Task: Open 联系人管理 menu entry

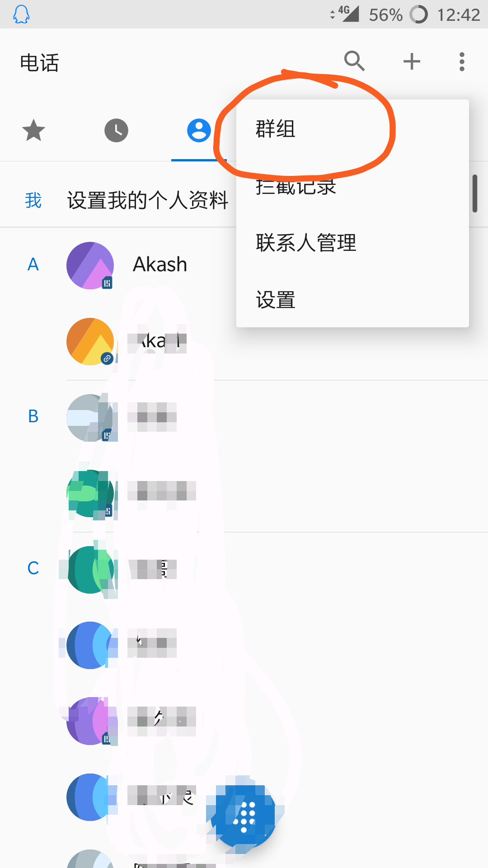Action: [x=306, y=243]
